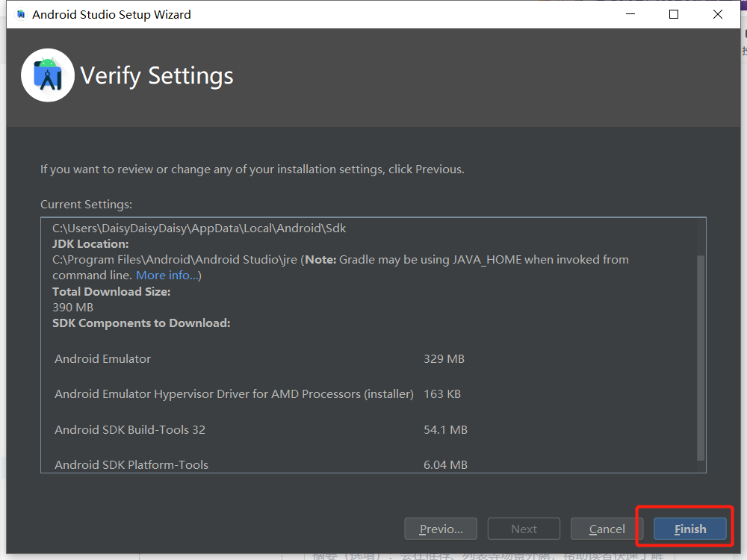Maximize the Setup Wizard window
This screenshot has width=747, height=560.
click(x=674, y=14)
